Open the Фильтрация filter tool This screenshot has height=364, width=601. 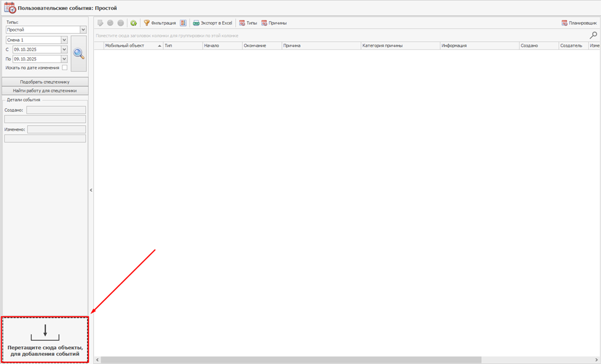pos(160,23)
